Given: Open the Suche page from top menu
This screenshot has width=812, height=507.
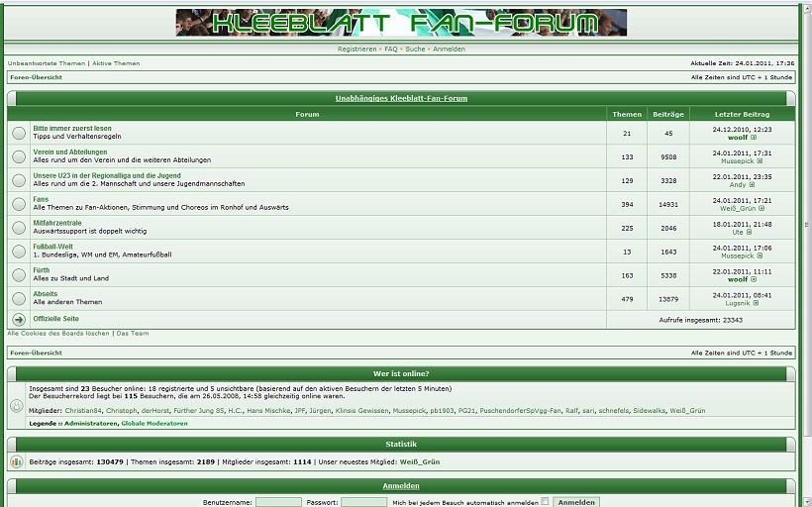Looking at the screenshot, I should (415, 49).
